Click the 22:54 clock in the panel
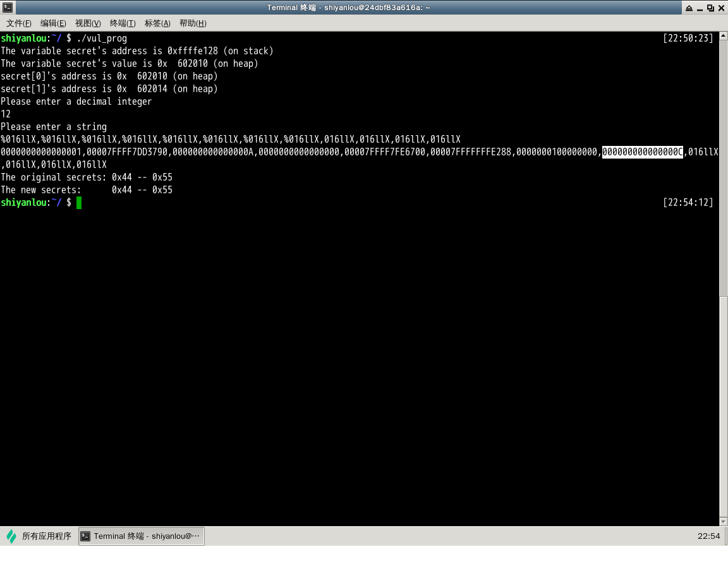The image size is (728, 566). (708, 536)
